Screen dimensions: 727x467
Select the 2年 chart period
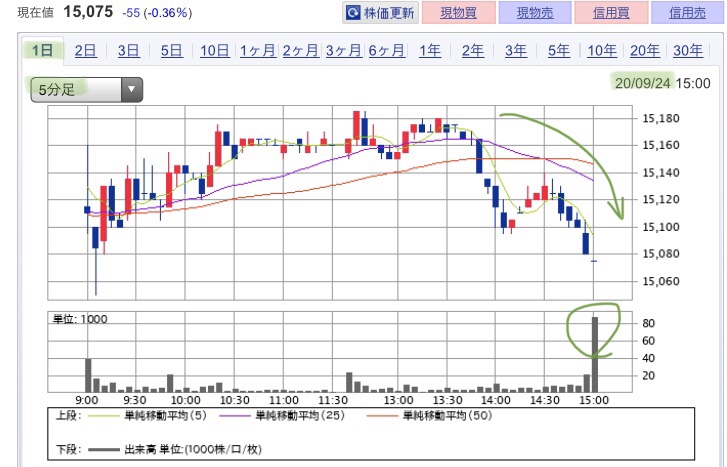pyautogui.click(x=472, y=50)
